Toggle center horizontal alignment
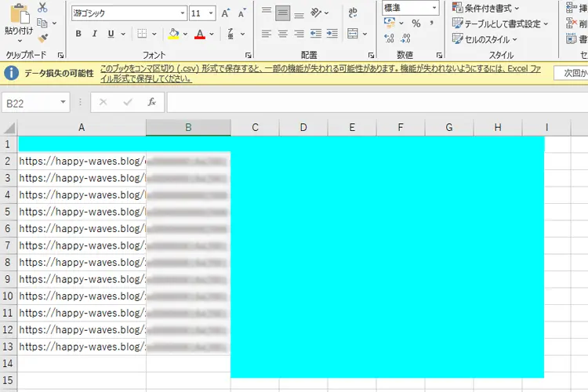 (283, 34)
